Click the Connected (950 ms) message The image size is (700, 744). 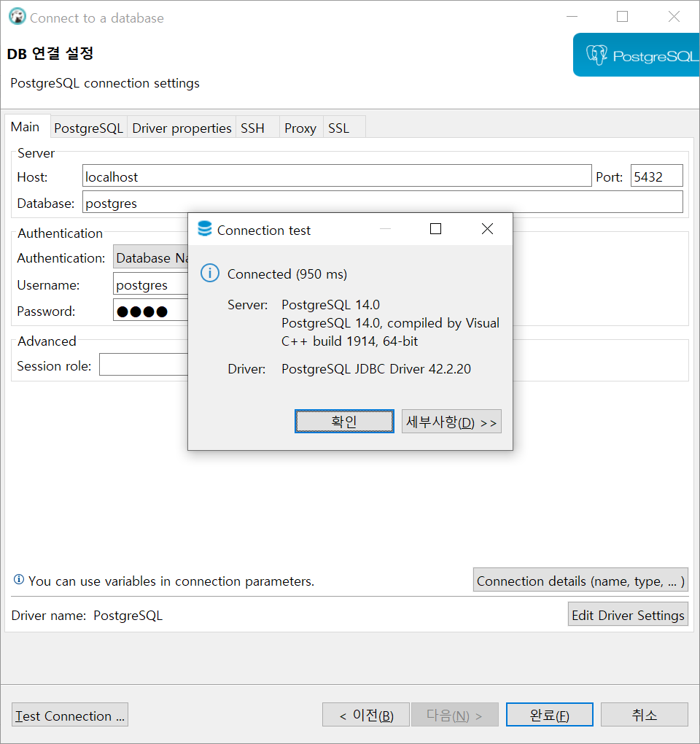coord(287,274)
